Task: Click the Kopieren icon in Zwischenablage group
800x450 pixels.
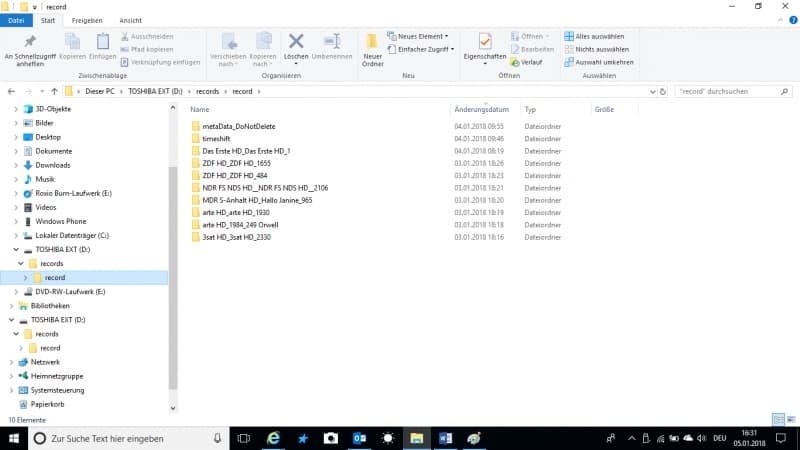Action: 72,47
